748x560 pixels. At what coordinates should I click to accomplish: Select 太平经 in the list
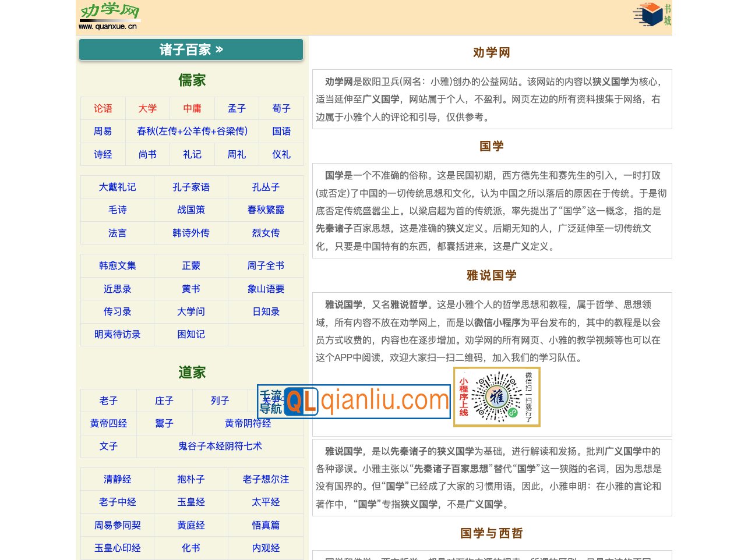266,502
